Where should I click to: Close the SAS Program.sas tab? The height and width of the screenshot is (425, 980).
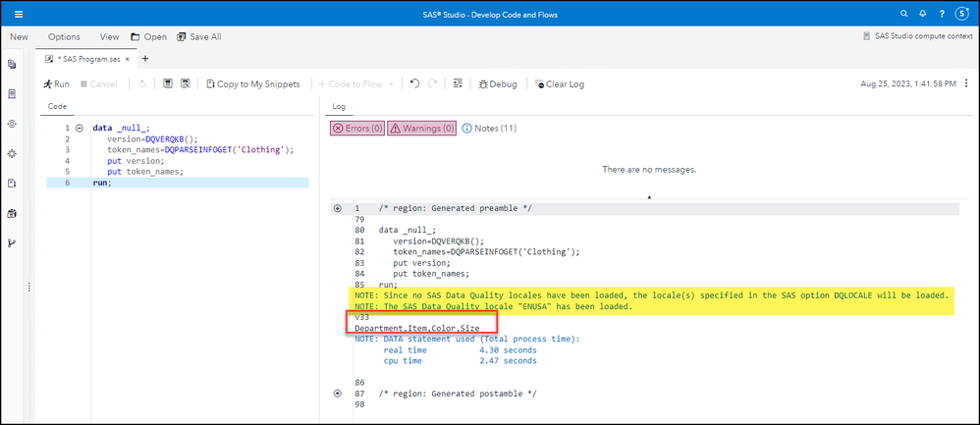[127, 59]
